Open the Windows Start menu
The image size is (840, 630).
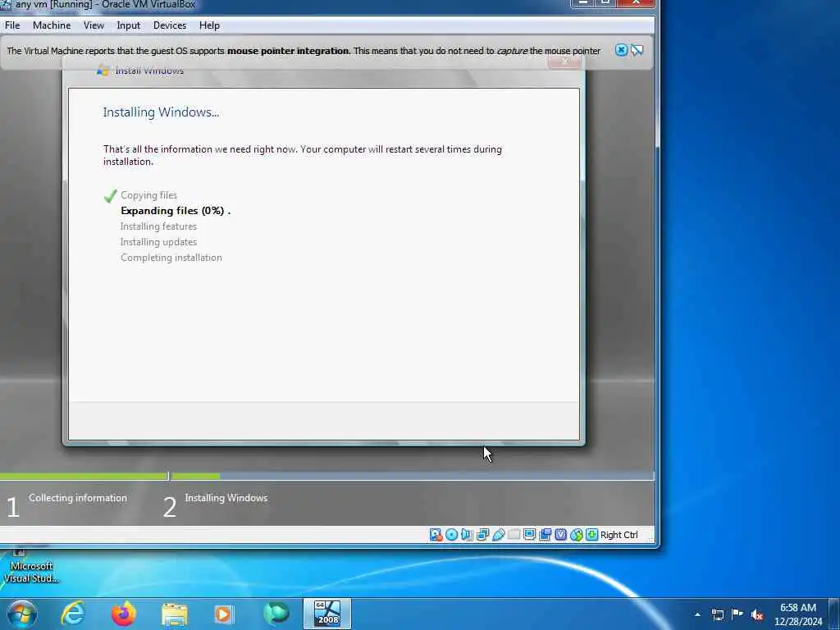click(21, 614)
